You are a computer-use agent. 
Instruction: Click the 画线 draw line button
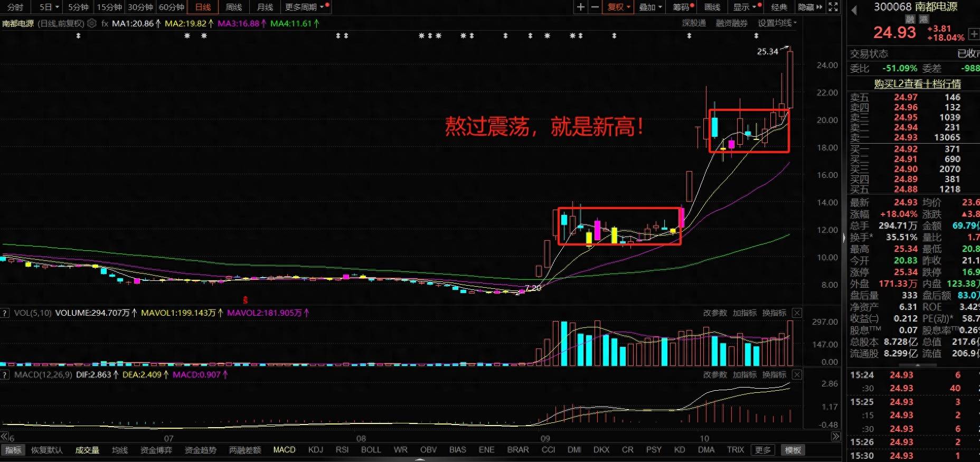pyautogui.click(x=712, y=7)
